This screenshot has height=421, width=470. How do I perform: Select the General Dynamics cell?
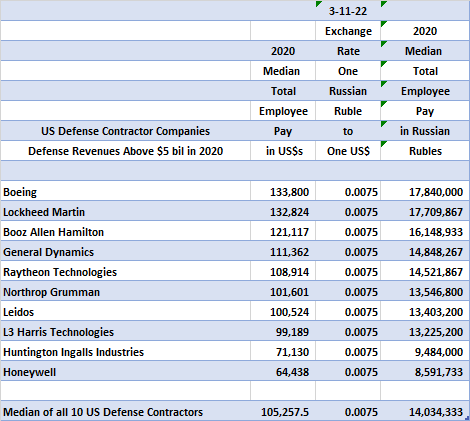click(125, 252)
